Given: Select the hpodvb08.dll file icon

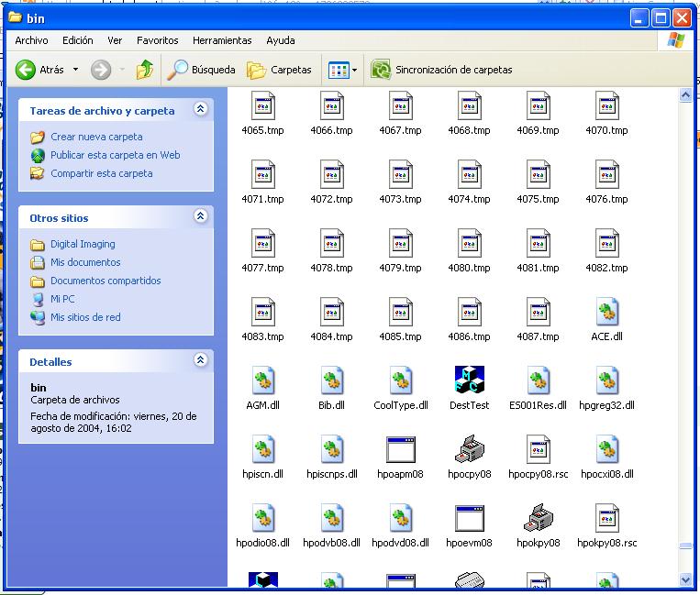Looking at the screenshot, I should 332,517.
